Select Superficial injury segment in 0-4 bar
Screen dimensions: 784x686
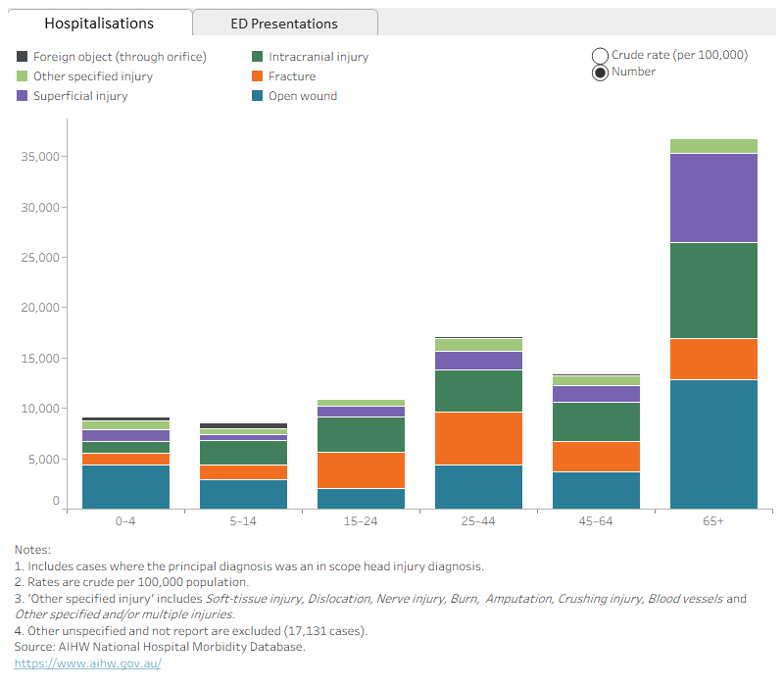pyautogui.click(x=126, y=435)
